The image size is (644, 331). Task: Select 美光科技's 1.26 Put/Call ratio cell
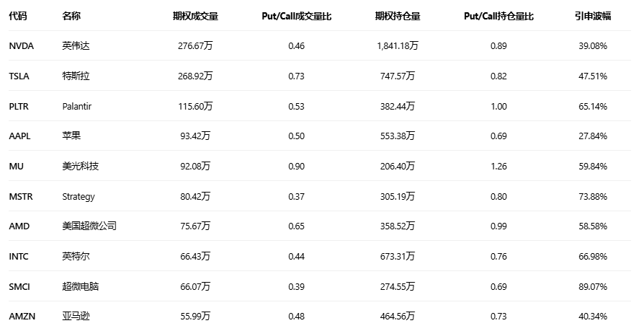pos(498,167)
